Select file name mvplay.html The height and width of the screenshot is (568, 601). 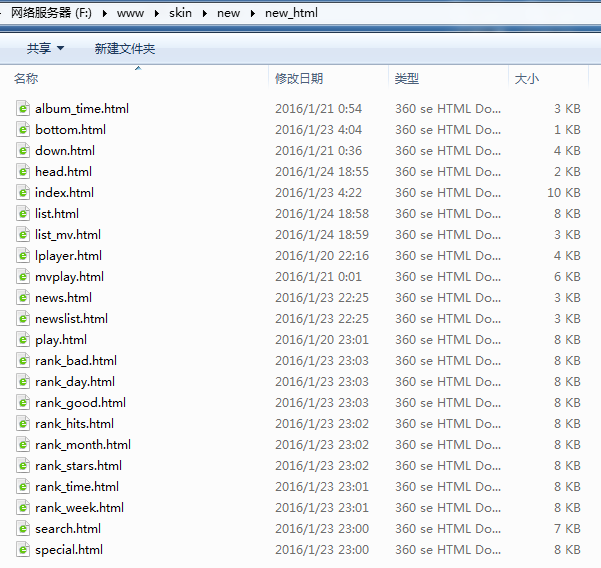[69, 277]
